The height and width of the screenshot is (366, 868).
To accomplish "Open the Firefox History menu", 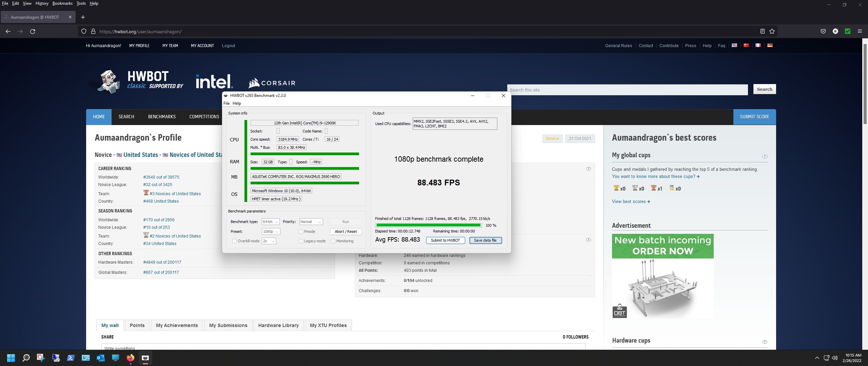I will point(42,3).
